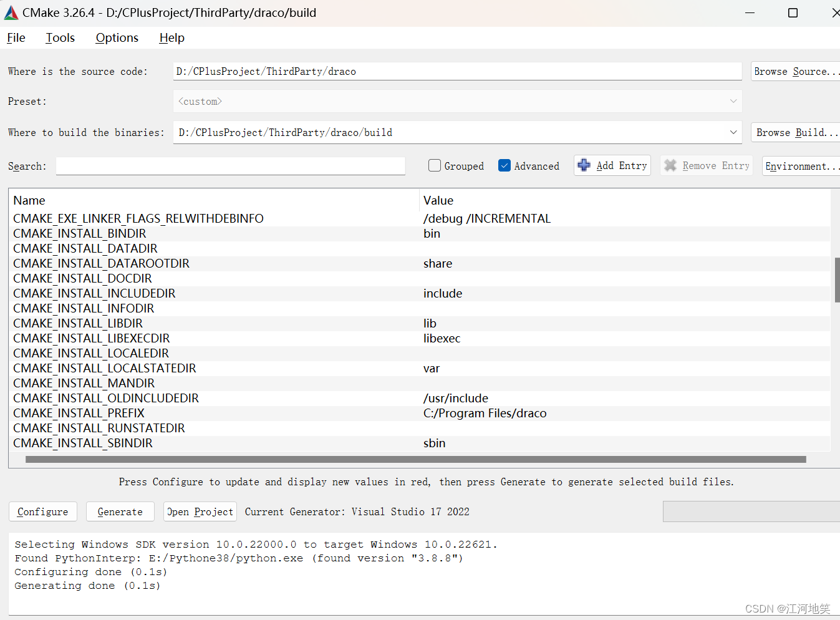Click the value cell reading exactly lib
The width and height of the screenshot is (840, 620).
click(430, 323)
